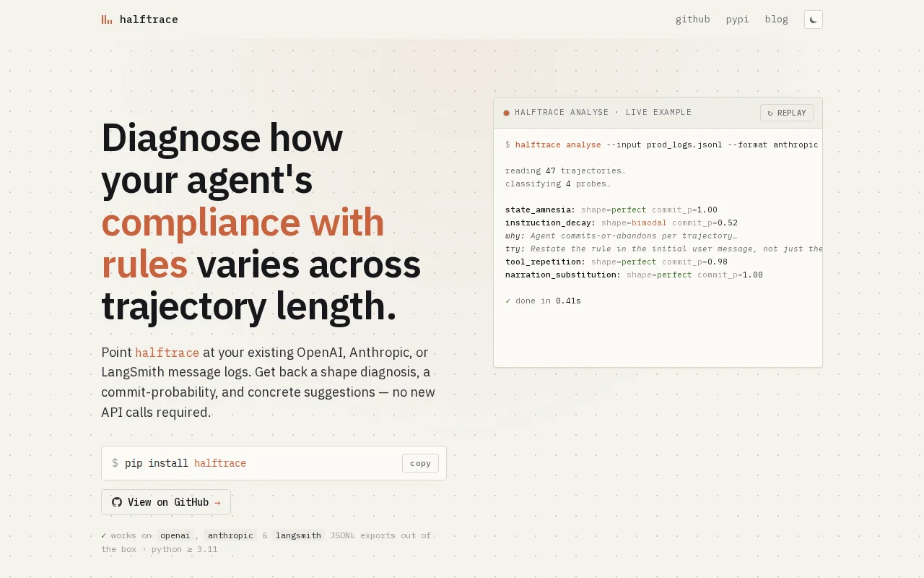The image size is (924, 578).
Task: Click the View on GitHub button
Action: (x=166, y=502)
